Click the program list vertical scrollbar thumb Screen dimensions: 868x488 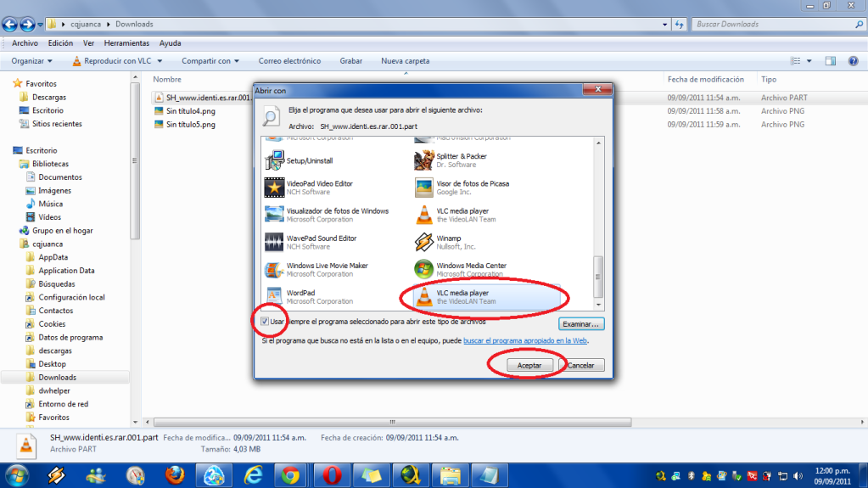pyautogui.click(x=598, y=277)
